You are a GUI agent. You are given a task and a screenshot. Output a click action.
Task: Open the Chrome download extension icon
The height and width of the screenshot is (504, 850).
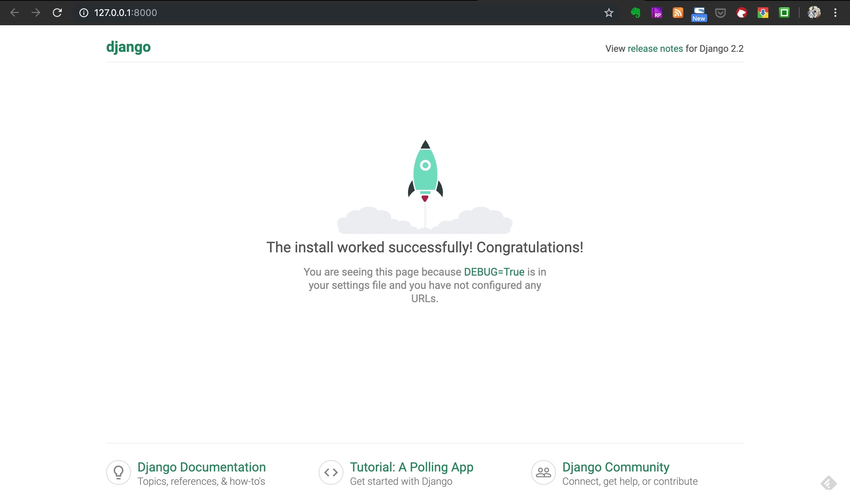click(x=763, y=13)
